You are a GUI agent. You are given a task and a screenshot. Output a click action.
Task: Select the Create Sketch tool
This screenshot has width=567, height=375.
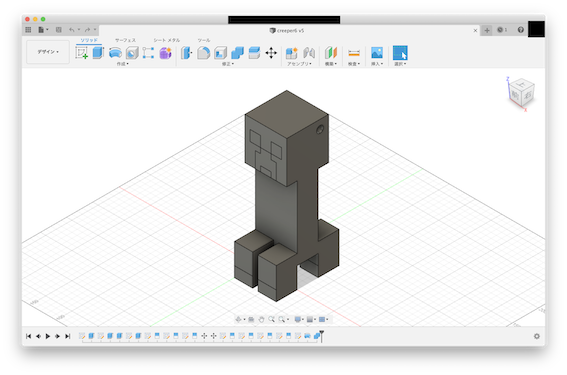click(82, 53)
